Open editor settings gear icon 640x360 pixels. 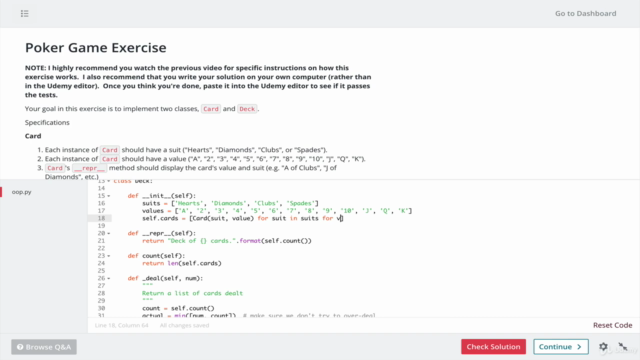(603, 347)
